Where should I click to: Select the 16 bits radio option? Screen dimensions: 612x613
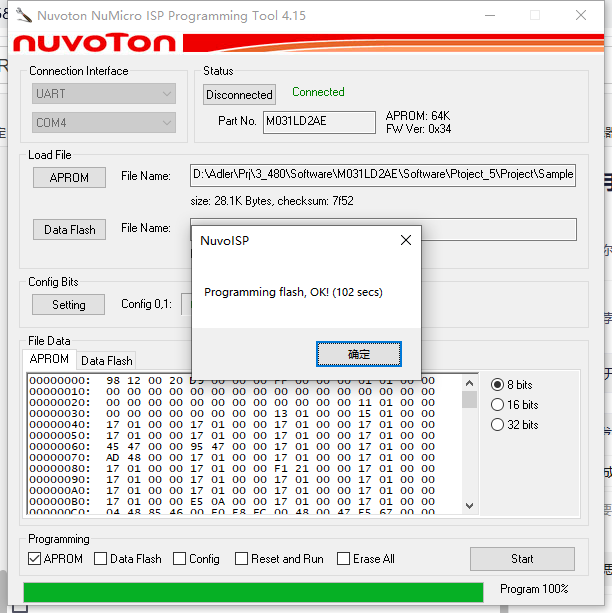(x=514, y=405)
